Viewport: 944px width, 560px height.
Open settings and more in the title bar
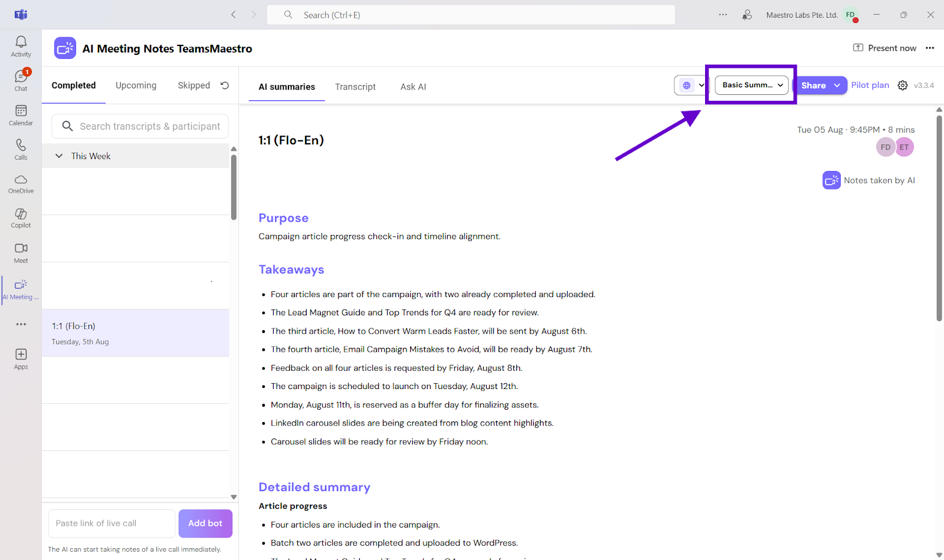point(723,15)
